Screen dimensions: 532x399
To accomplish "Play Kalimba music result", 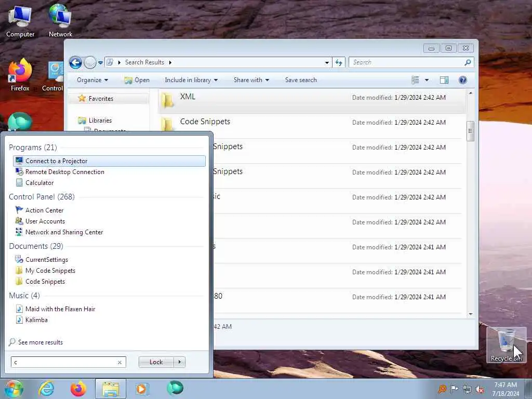I will 109,320.
